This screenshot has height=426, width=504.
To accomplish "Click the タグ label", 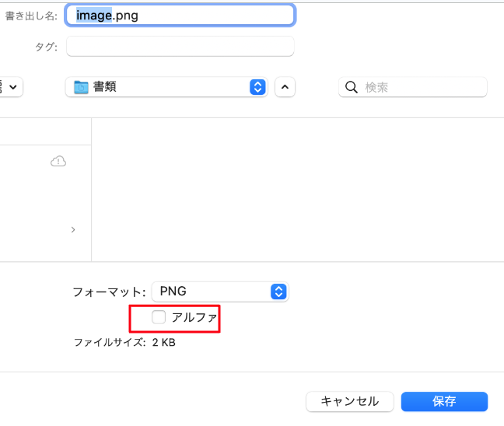I will click(x=47, y=47).
